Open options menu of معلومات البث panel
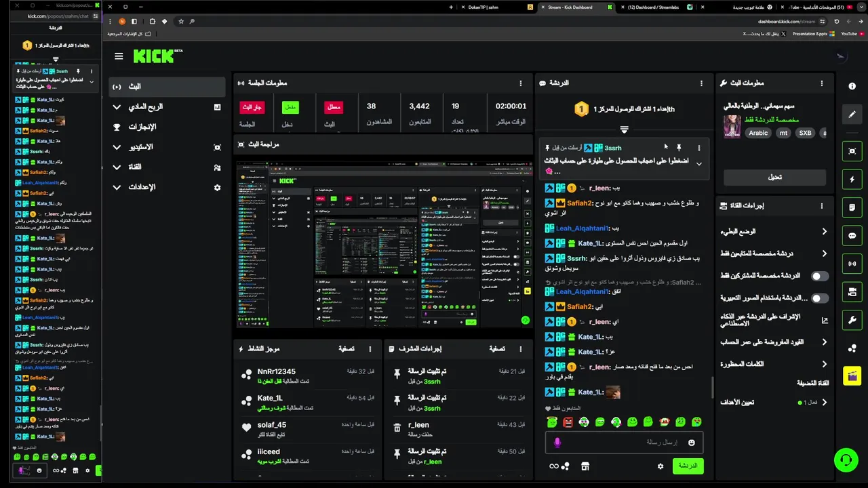The image size is (868, 488). point(822,83)
